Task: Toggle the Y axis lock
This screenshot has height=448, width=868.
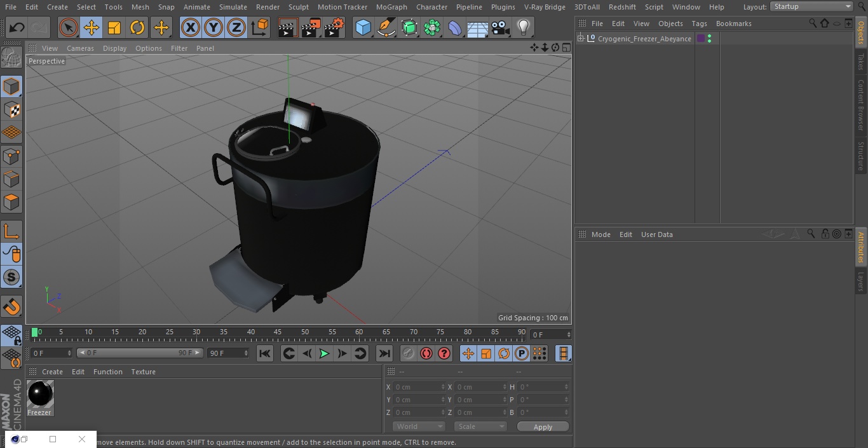Action: click(x=213, y=28)
